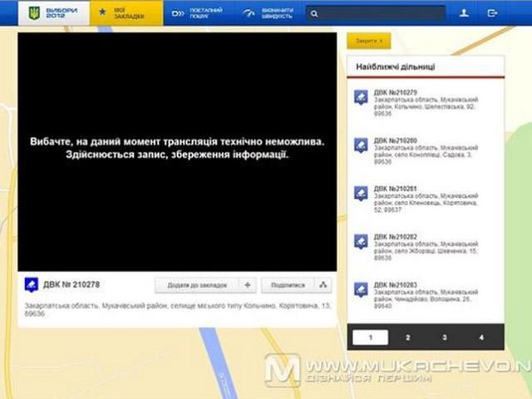Click icon beside ДВК №210283
Image resolution: width=532 pixels, height=399 pixels.
point(361,290)
